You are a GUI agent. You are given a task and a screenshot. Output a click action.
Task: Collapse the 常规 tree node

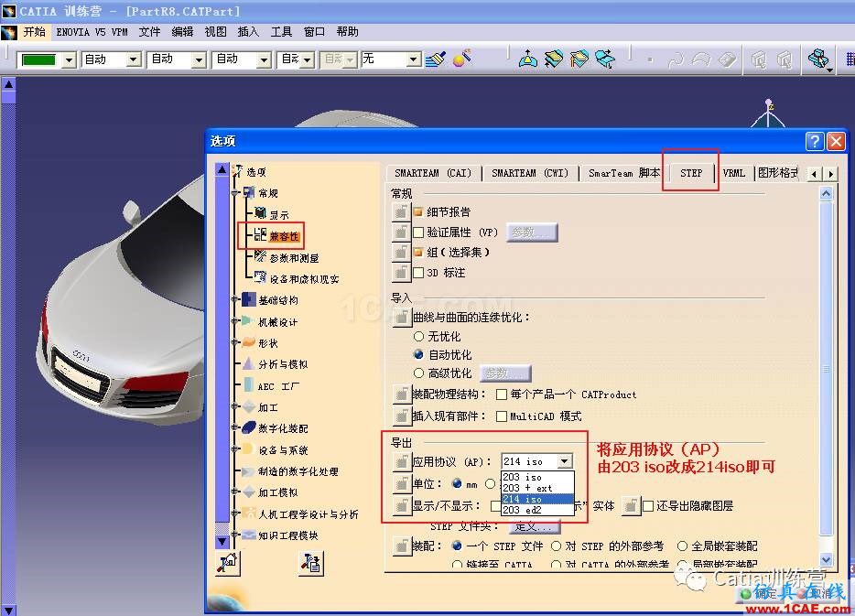pyautogui.click(x=235, y=192)
